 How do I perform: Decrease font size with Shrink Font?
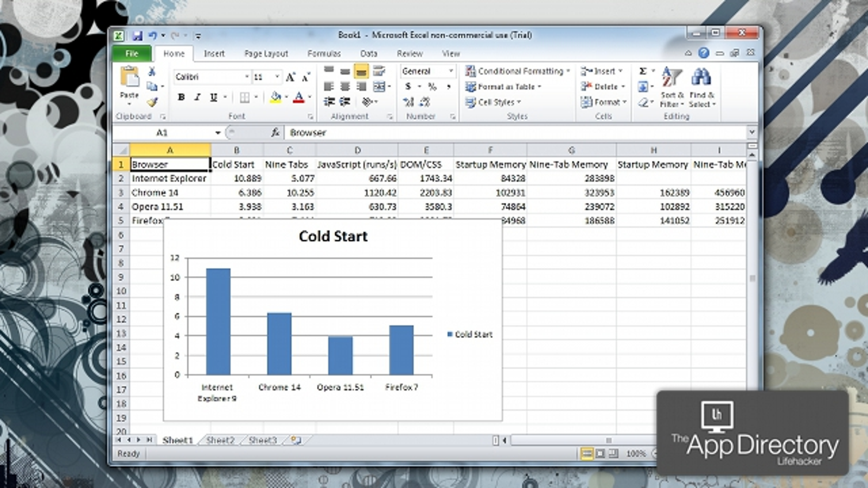pyautogui.click(x=306, y=77)
